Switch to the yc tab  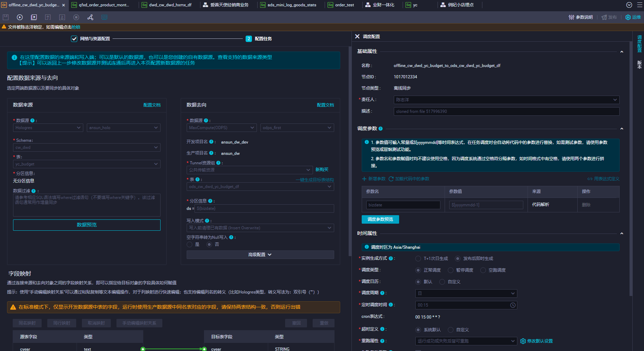tap(415, 5)
